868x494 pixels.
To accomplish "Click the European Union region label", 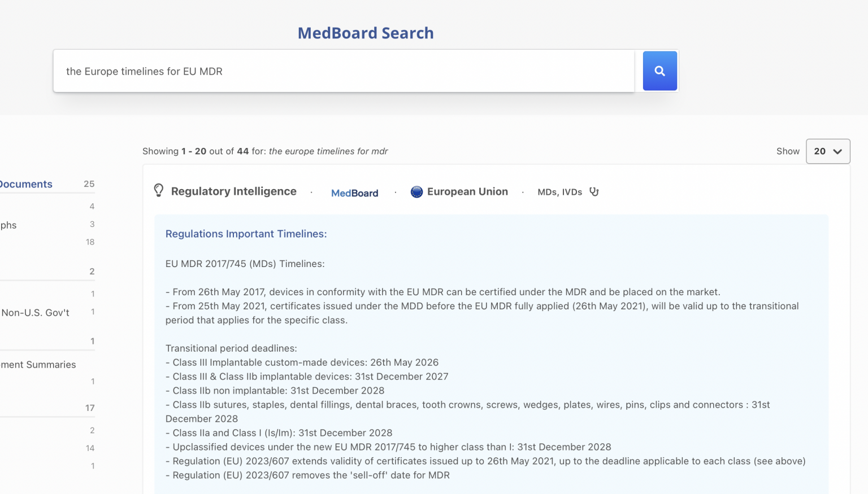I will tap(467, 191).
